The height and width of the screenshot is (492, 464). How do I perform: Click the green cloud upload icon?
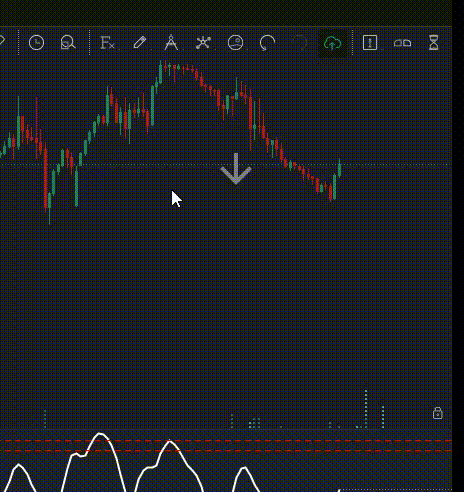pyautogui.click(x=332, y=43)
